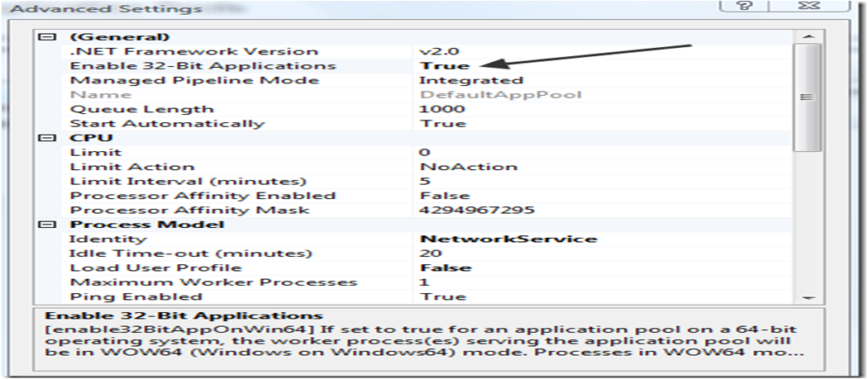The height and width of the screenshot is (379, 868).
Task: Click the DefaultAppPool value
Action: coord(500,95)
